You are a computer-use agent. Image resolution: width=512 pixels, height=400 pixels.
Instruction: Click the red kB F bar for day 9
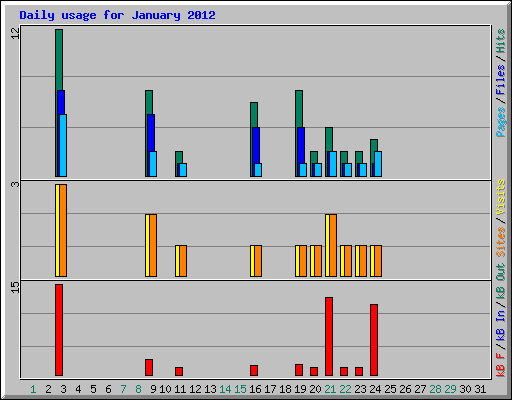(149, 367)
